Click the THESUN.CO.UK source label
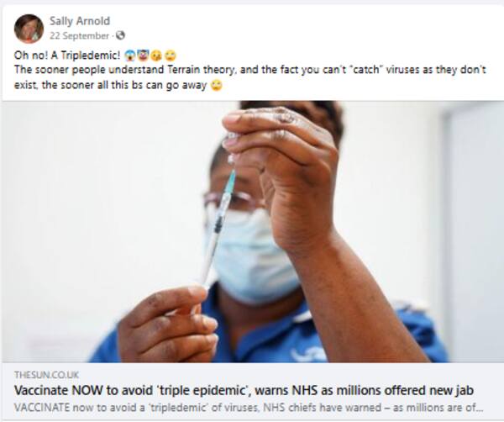The height and width of the screenshot is (422, 504). coord(46,375)
